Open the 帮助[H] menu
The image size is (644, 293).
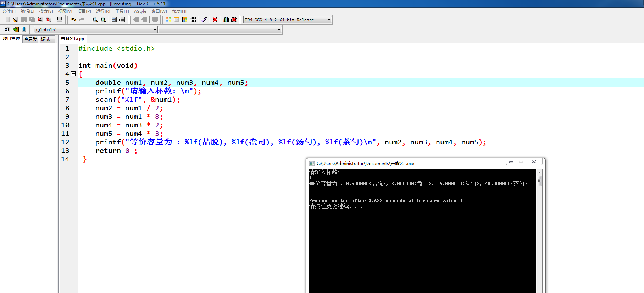(179, 11)
